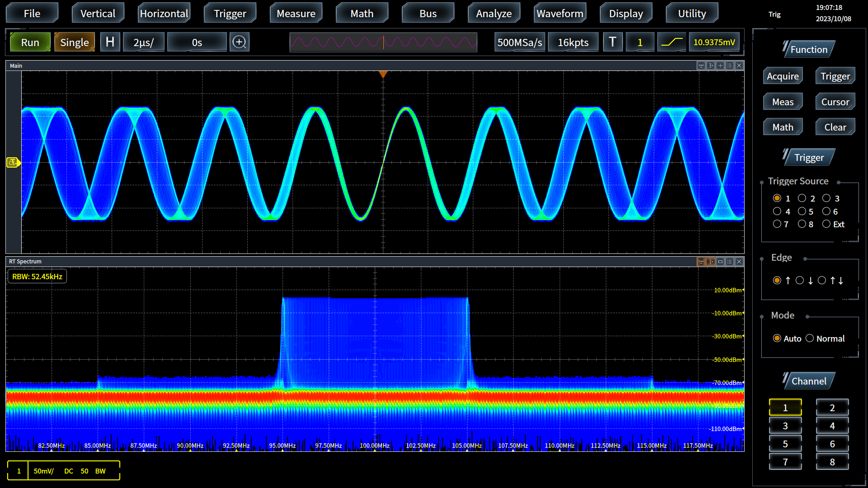The width and height of the screenshot is (868, 488).
Task: Open the 500MSa/s sample rate selector
Action: pyautogui.click(x=519, y=42)
